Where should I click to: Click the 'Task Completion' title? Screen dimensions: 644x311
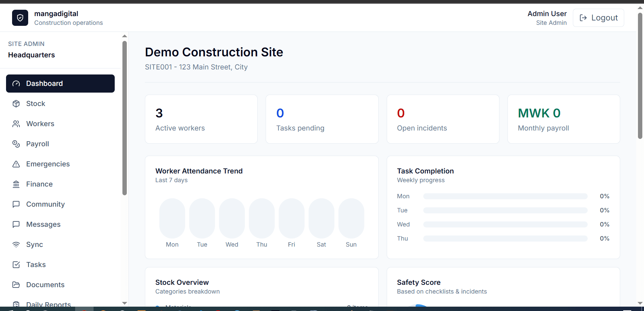click(425, 171)
